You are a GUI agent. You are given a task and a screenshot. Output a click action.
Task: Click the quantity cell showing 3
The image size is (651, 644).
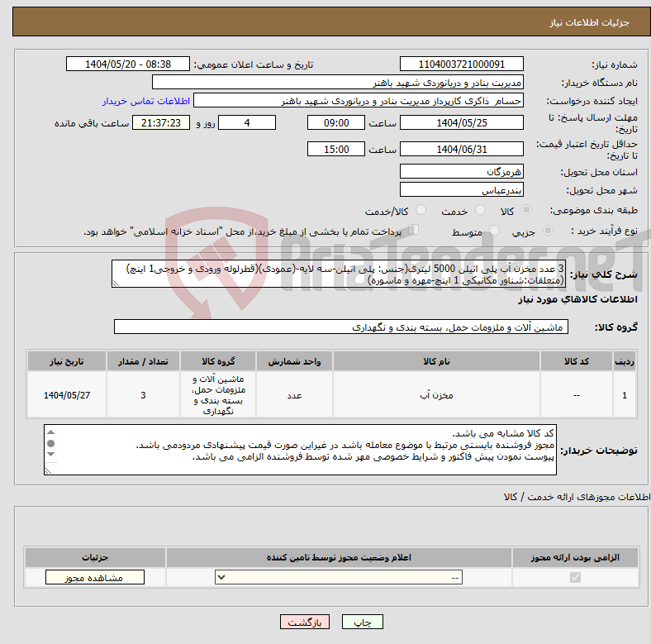tap(143, 394)
